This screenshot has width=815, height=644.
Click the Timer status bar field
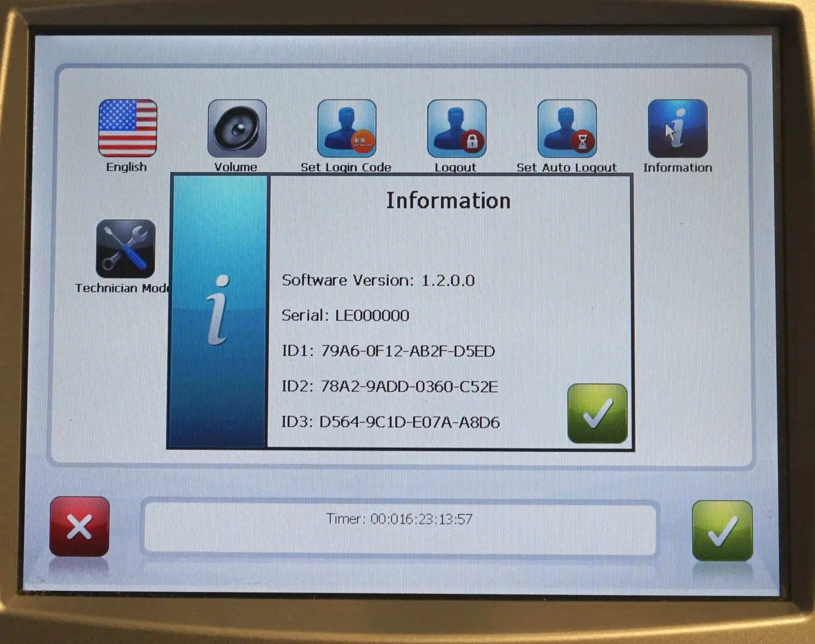(x=399, y=526)
